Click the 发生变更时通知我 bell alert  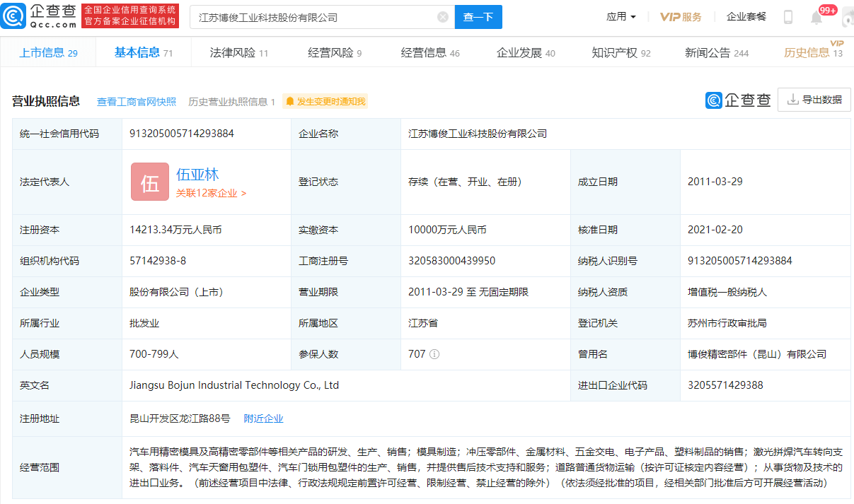click(325, 102)
